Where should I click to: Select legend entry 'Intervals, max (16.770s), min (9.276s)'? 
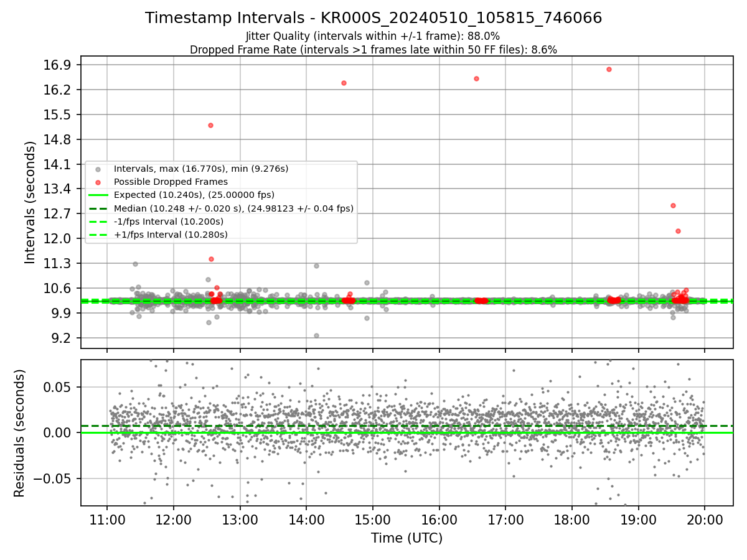pyautogui.click(x=201, y=169)
